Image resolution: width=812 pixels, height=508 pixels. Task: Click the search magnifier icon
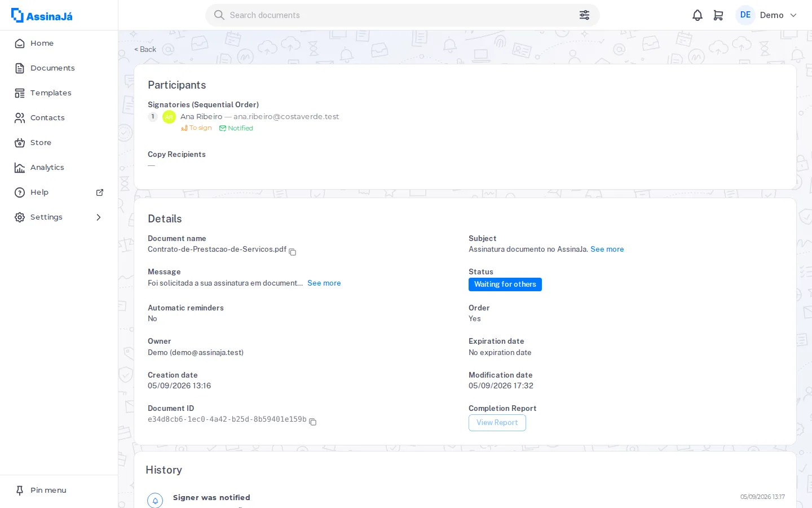tap(219, 15)
